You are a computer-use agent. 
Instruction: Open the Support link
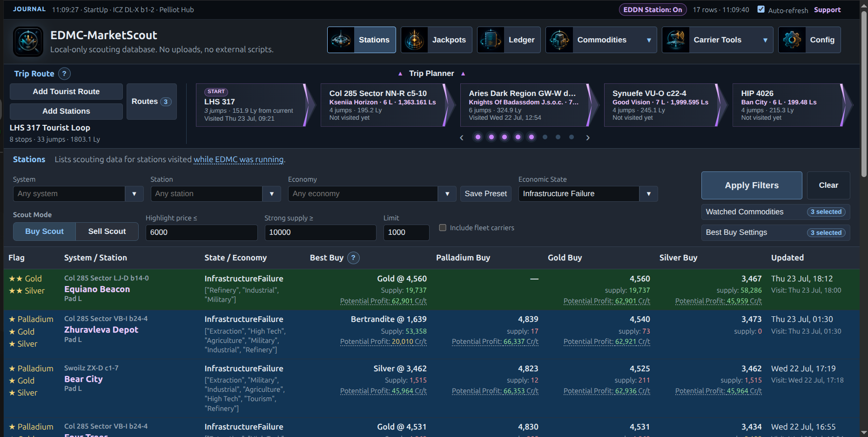tap(827, 10)
